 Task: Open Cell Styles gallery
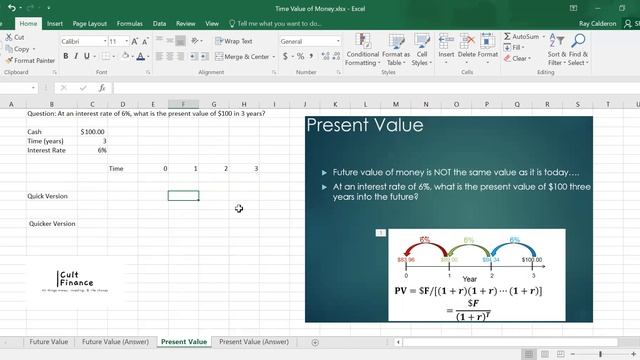[422, 49]
